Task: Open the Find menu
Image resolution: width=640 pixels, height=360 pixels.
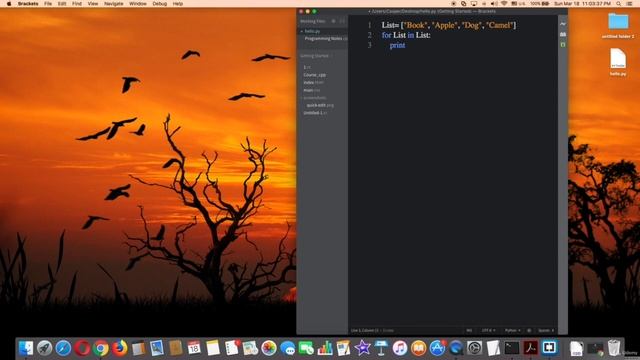Action: pos(77,4)
